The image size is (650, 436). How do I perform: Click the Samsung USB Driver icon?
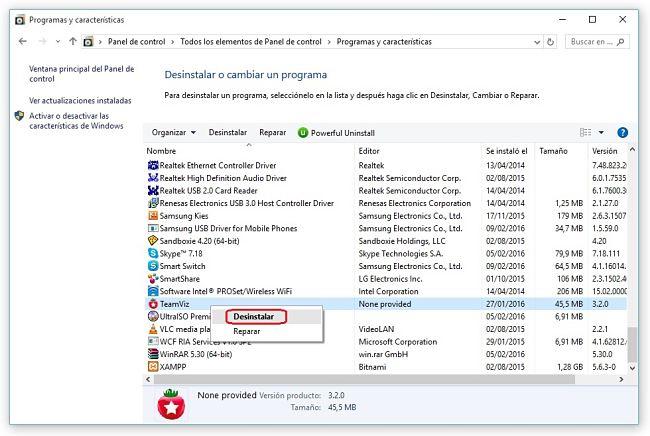pyautogui.click(x=153, y=228)
